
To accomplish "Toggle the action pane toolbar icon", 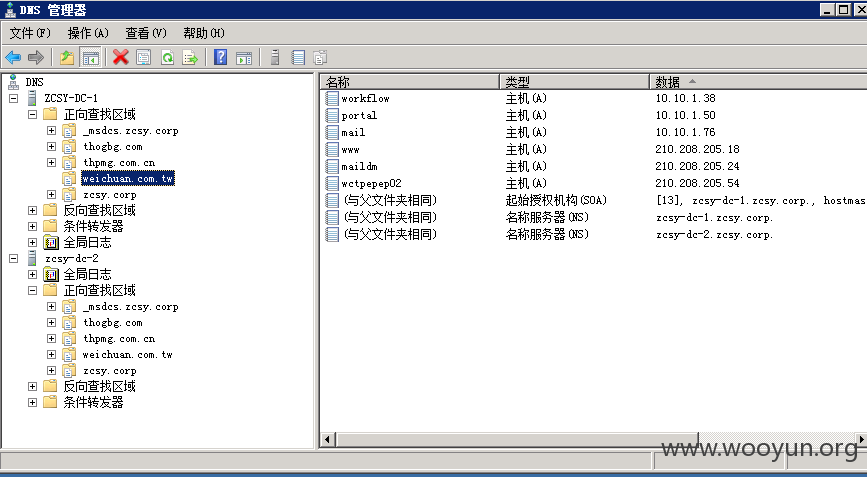I will [243, 57].
